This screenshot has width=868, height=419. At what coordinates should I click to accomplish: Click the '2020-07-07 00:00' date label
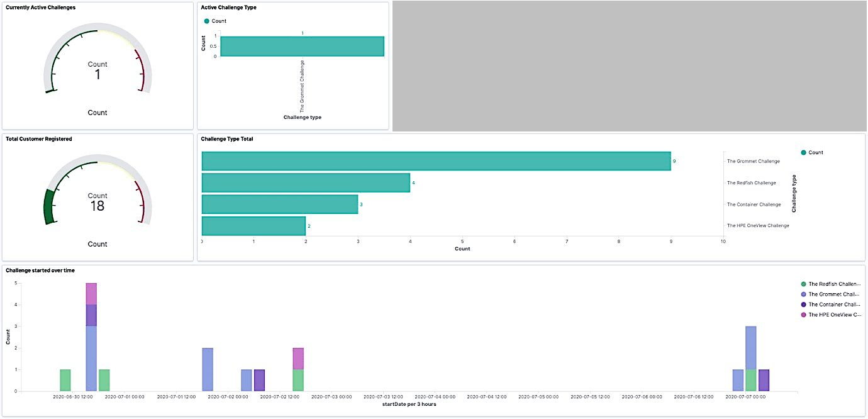coord(745,397)
